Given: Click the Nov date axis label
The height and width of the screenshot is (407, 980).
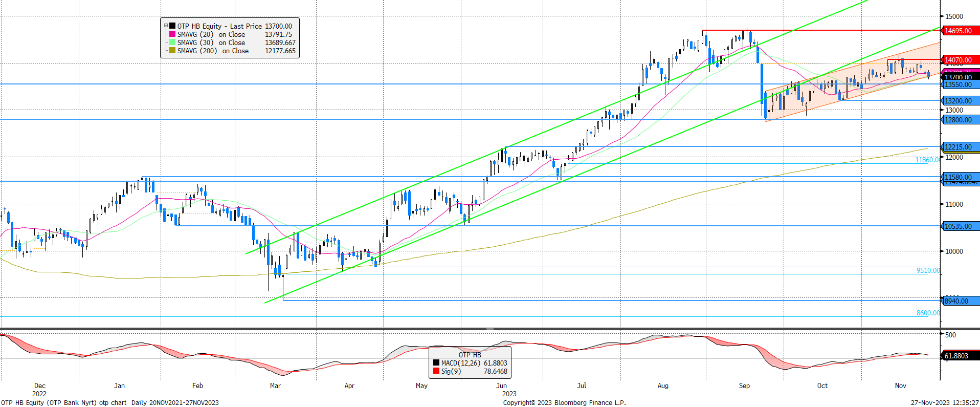Looking at the screenshot, I should coord(900,385).
